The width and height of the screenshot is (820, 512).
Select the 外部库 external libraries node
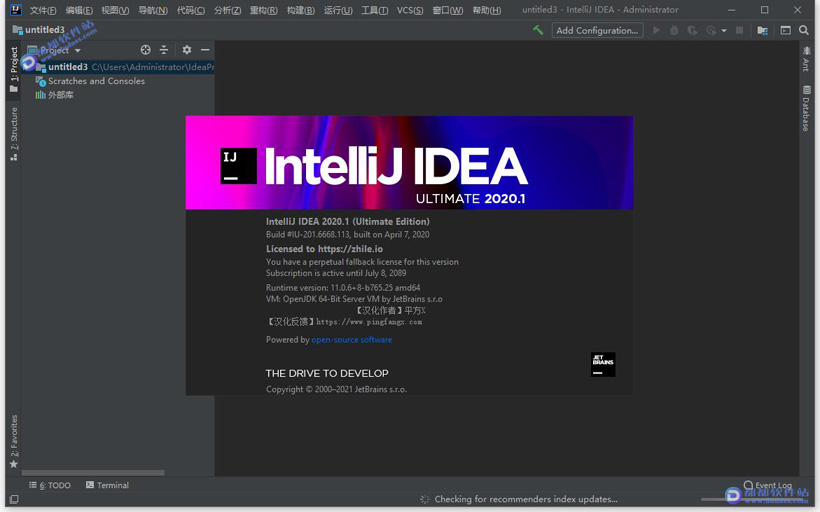pyautogui.click(x=54, y=95)
